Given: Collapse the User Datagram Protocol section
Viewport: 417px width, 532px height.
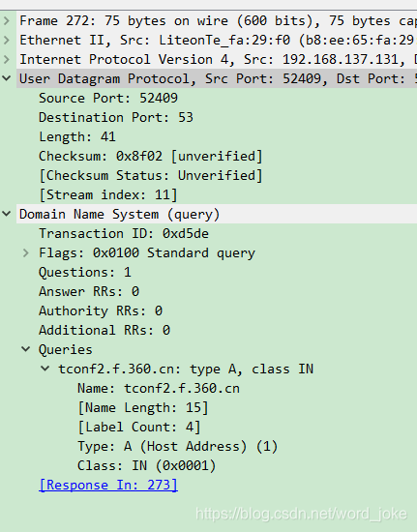Looking at the screenshot, I should (7, 78).
